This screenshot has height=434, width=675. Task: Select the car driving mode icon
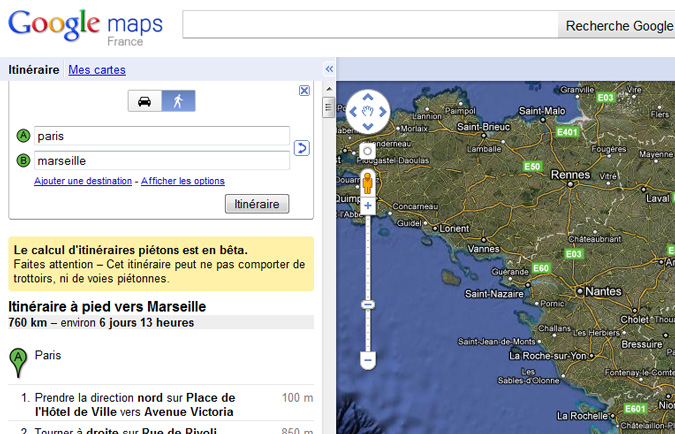click(145, 101)
